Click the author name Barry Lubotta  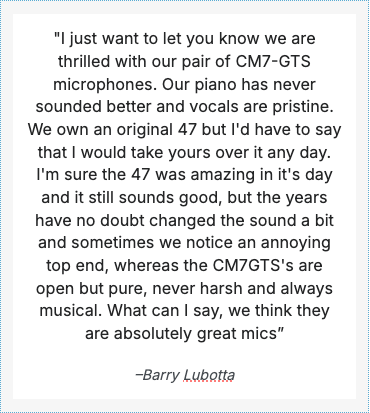(x=185, y=375)
